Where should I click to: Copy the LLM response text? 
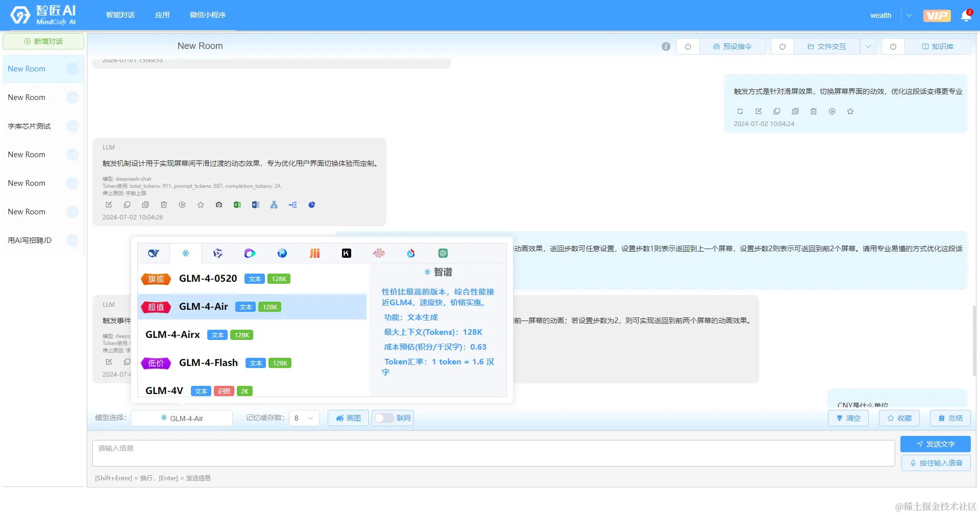click(127, 205)
